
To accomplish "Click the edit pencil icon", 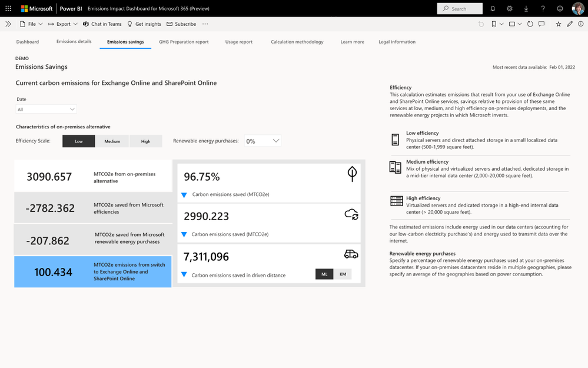I will (570, 24).
